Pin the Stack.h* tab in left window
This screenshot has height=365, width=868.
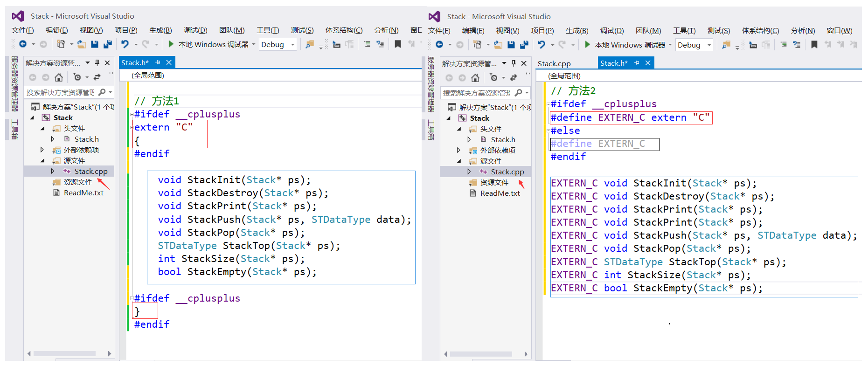tap(158, 62)
